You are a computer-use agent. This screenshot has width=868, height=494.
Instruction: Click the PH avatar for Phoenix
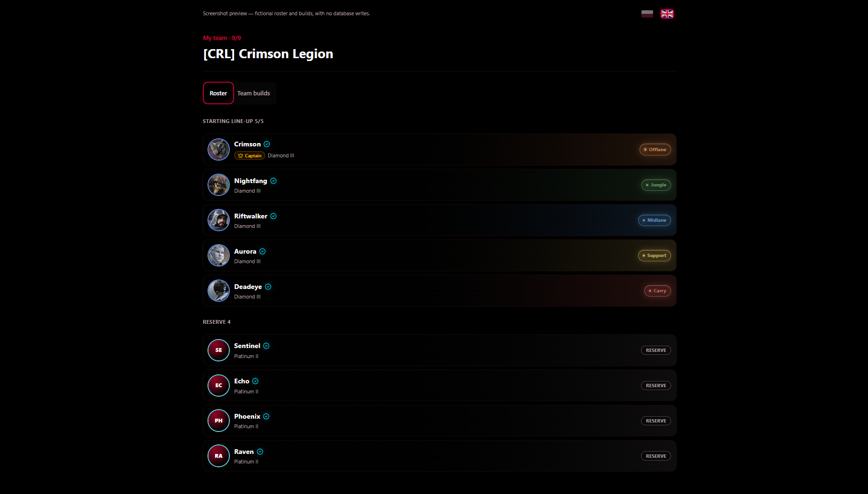tap(218, 421)
